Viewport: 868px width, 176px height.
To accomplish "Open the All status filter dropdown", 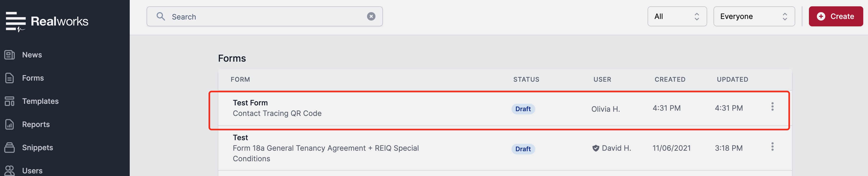I will pyautogui.click(x=677, y=17).
